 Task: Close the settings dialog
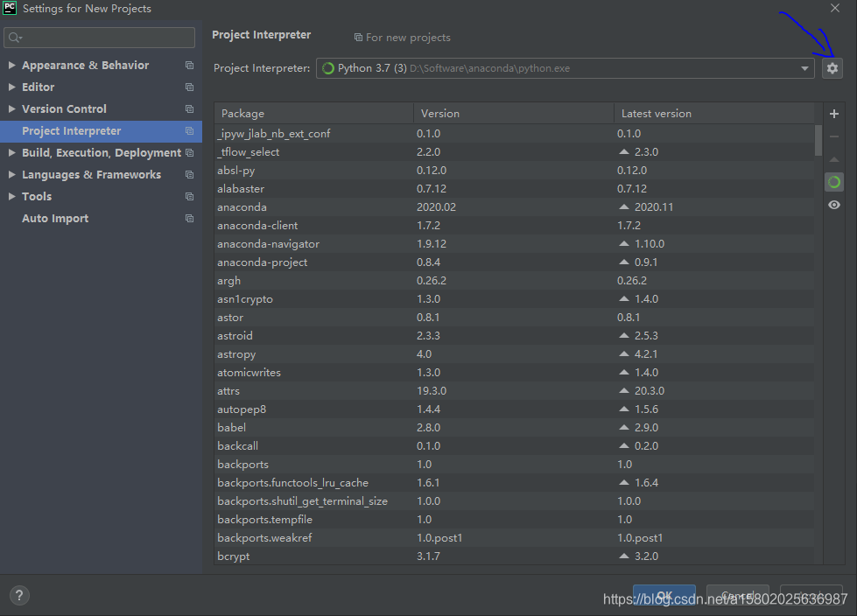[x=835, y=8]
